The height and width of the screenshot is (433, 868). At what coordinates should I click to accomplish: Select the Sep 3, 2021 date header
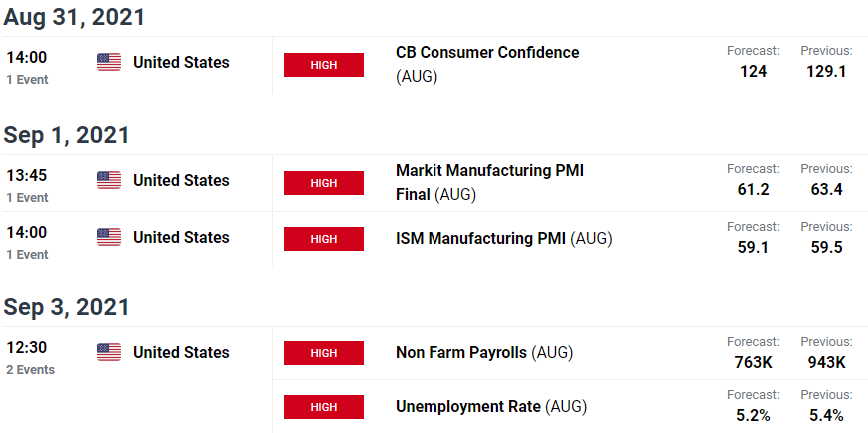pyautogui.click(x=66, y=307)
